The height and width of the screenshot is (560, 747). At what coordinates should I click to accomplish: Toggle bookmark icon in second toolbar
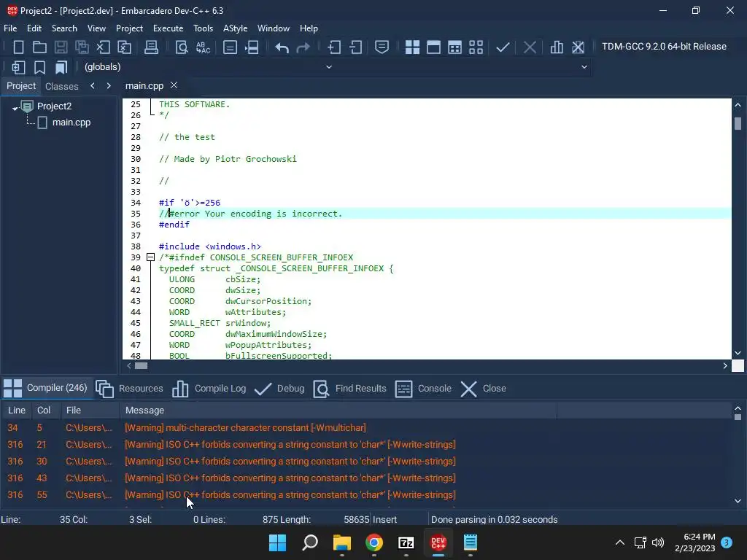pos(39,67)
